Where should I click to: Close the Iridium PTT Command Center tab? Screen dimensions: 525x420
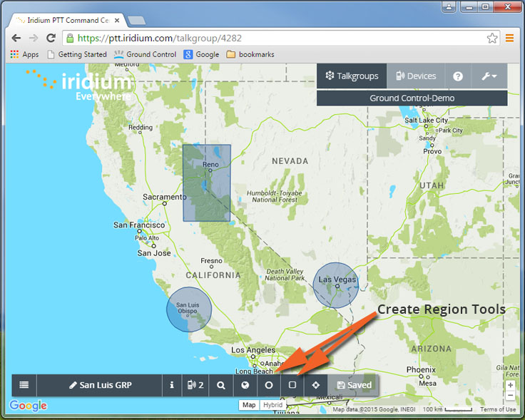117,21
